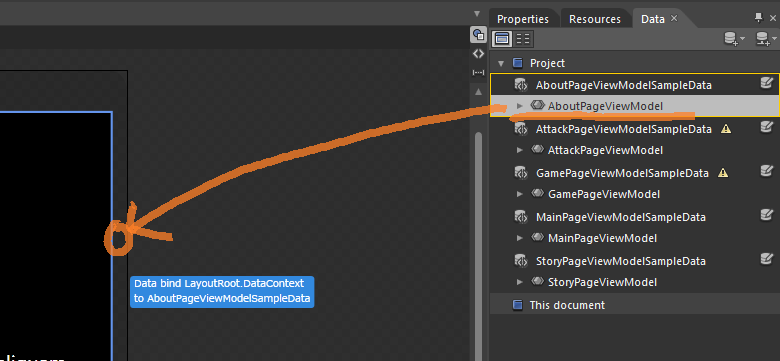Screen dimensions: 780x361
Task: Click the AttackPageViewModelSampleData database icon
Action: [x=520, y=129]
